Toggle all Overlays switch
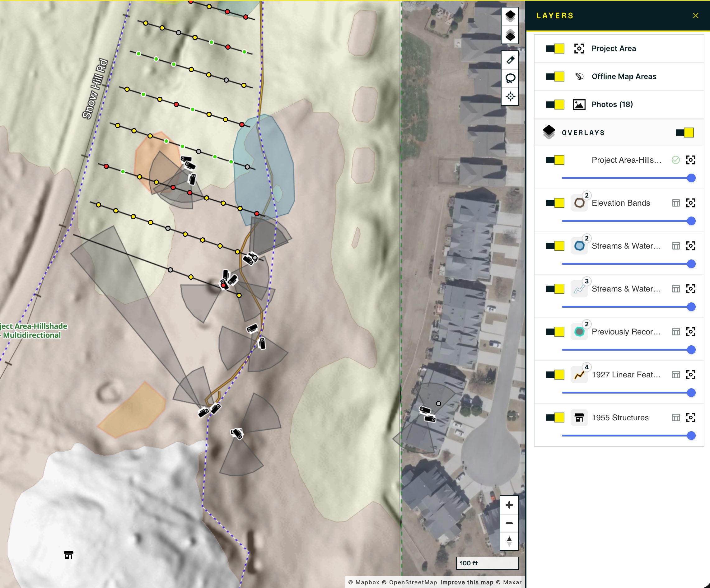The width and height of the screenshot is (710, 588). click(684, 133)
